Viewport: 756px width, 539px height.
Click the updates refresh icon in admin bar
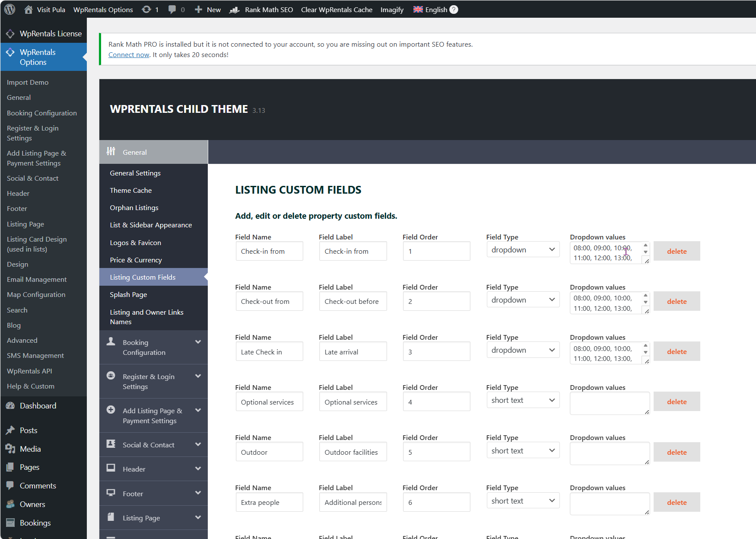click(x=146, y=10)
